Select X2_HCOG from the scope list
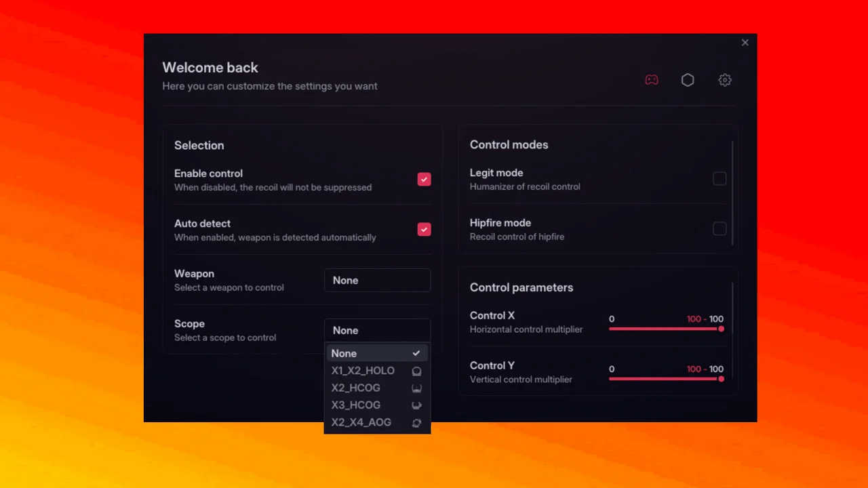Viewport: 868px width, 488px height. (x=356, y=388)
